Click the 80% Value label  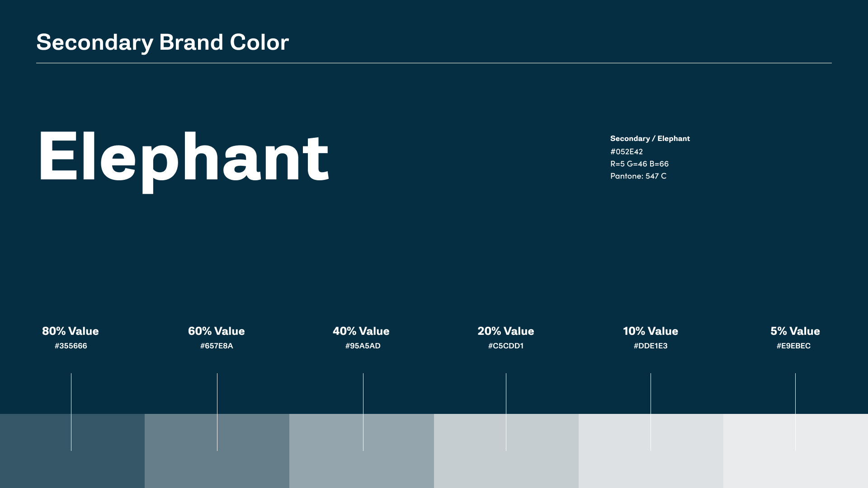pos(71,331)
